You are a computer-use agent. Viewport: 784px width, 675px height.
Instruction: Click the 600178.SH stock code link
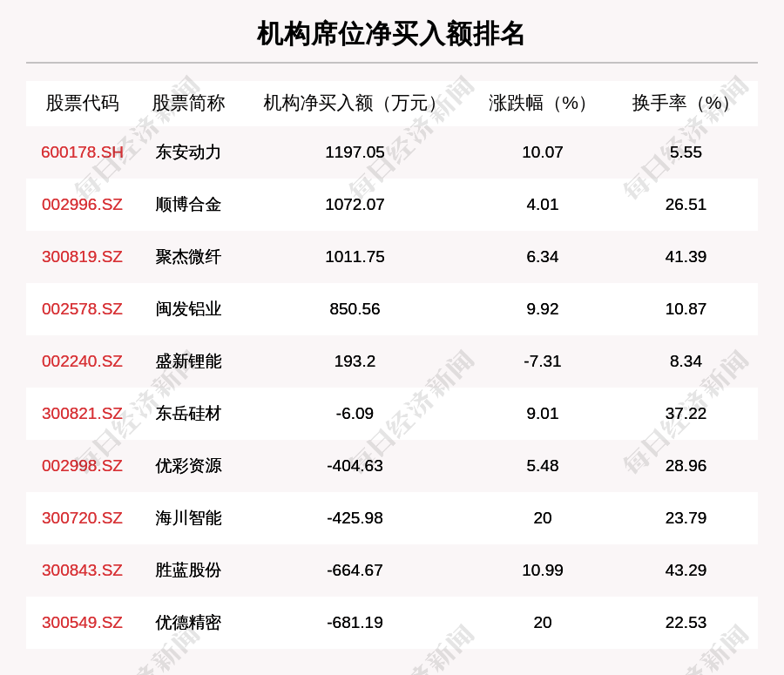pyautogui.click(x=82, y=152)
